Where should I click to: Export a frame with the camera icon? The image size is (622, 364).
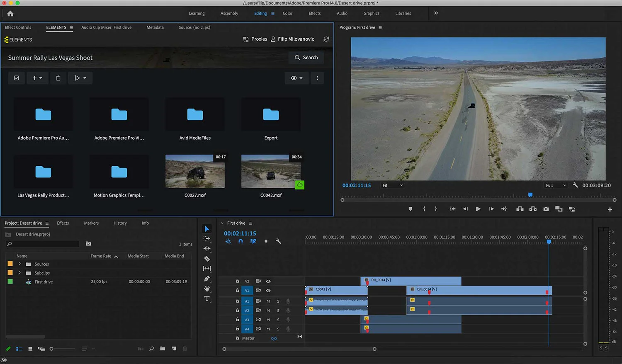point(546,209)
